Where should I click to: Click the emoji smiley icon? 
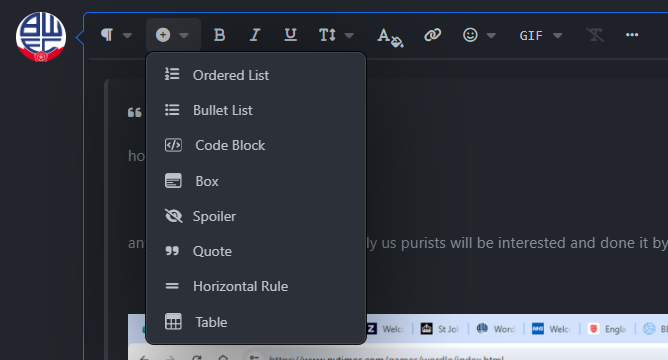click(x=470, y=35)
